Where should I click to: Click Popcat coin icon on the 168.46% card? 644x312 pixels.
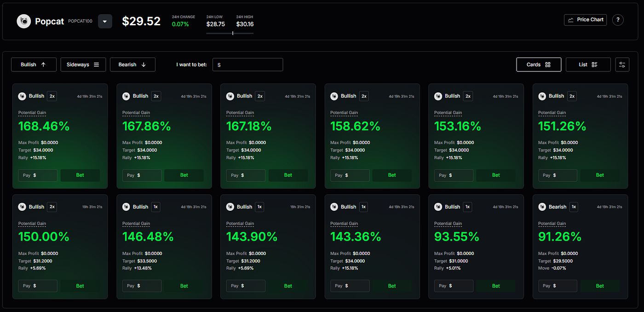pyautogui.click(x=22, y=96)
